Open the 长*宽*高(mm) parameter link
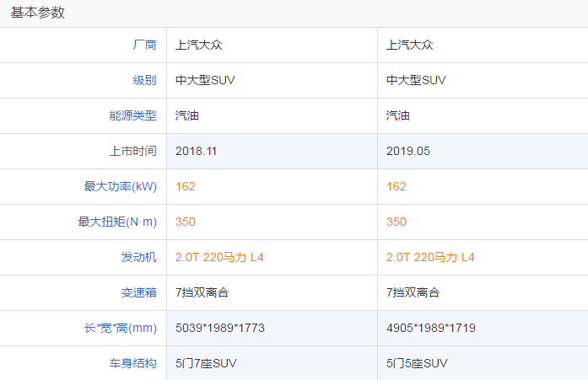588x380 pixels. coord(121,328)
